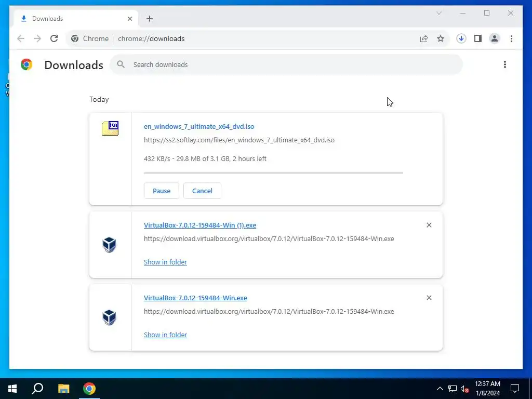Screen dimensions: 532x399
Task: Focus the Search downloads field
Action: (x=286, y=64)
